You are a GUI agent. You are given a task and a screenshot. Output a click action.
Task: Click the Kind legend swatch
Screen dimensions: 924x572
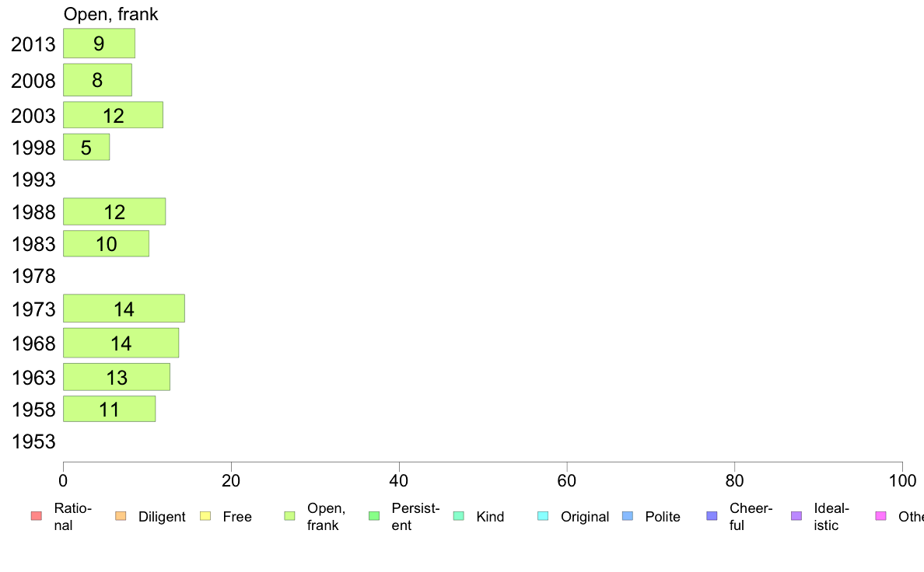pos(458,516)
